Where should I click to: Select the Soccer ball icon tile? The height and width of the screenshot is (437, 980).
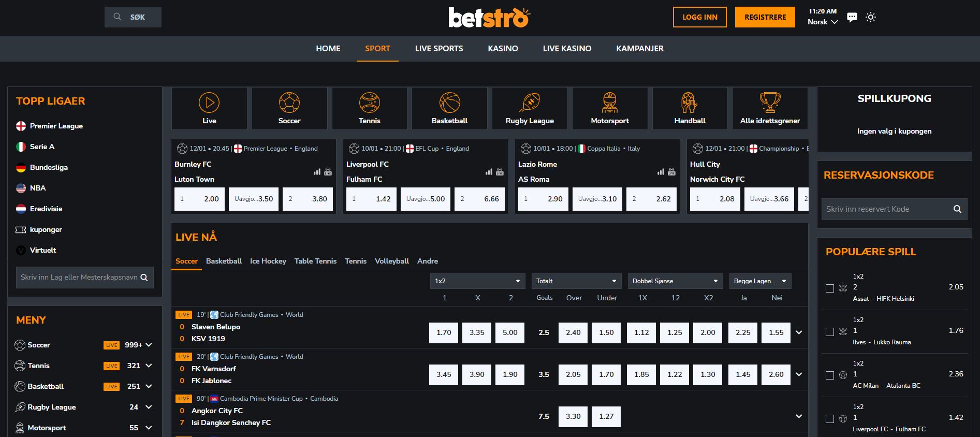click(x=289, y=108)
